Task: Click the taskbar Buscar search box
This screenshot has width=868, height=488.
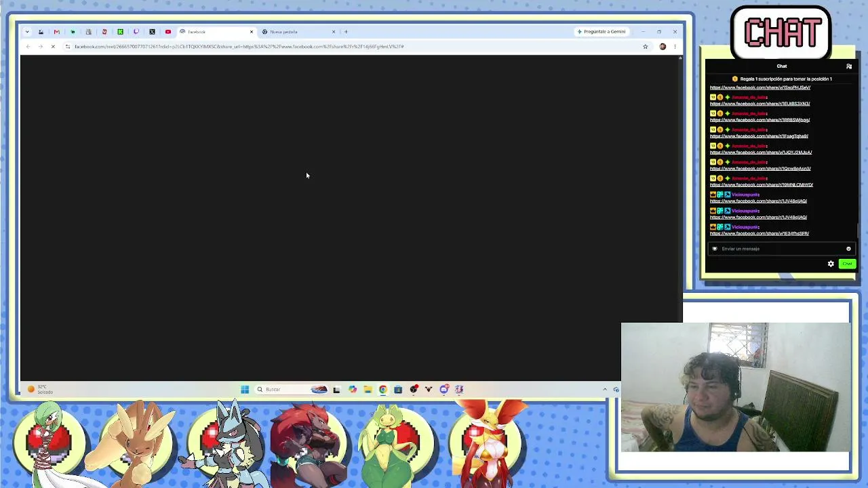Action: pos(292,389)
